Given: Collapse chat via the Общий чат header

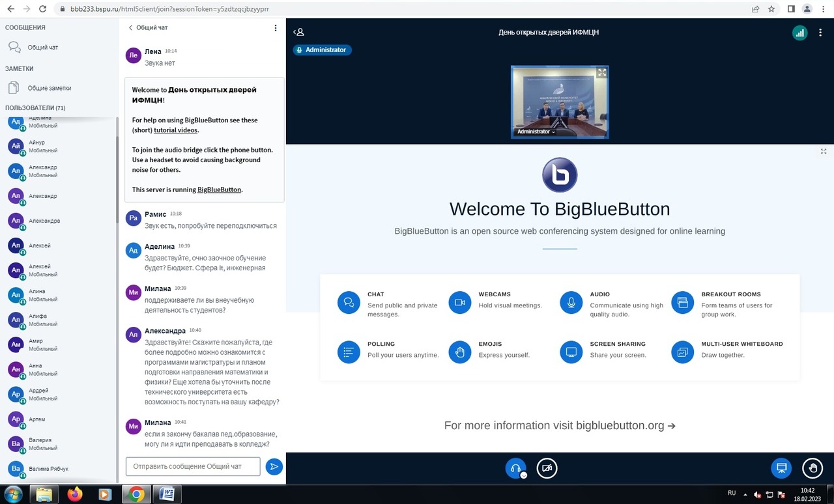Looking at the screenshot, I should pos(148,28).
